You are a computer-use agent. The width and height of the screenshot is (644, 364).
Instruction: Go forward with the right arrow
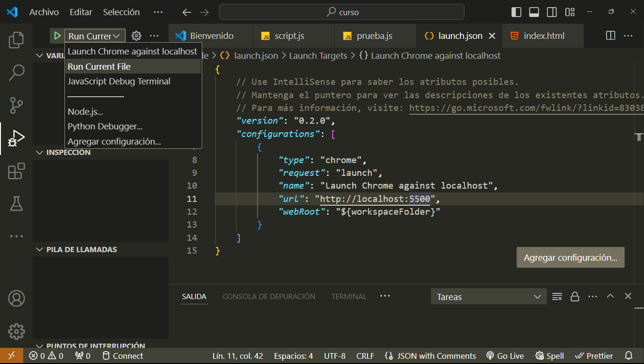[x=204, y=12]
